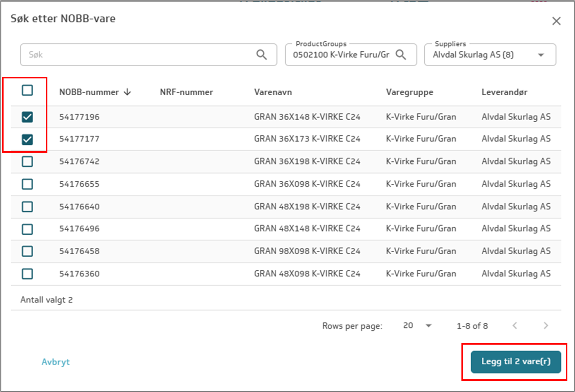The image size is (575, 392).
Task: Close the Søk etter NOBB-vare dialog
Action: 556,21
